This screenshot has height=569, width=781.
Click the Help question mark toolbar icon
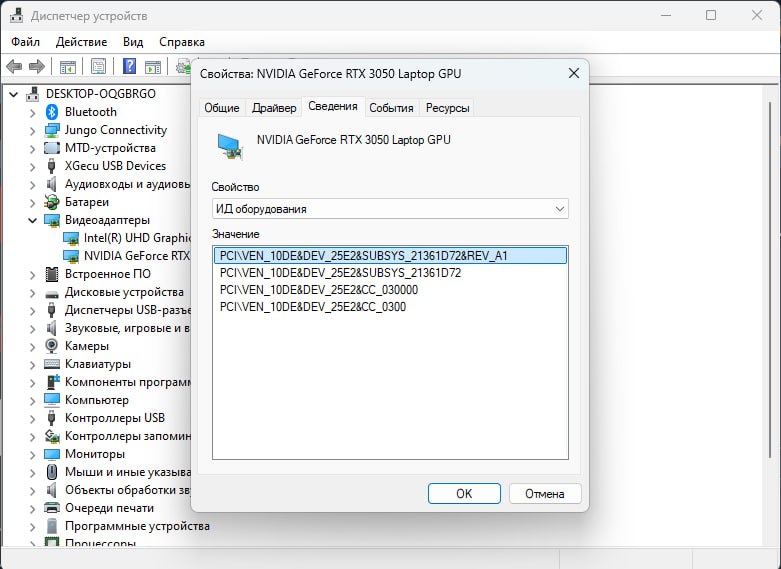[x=129, y=66]
